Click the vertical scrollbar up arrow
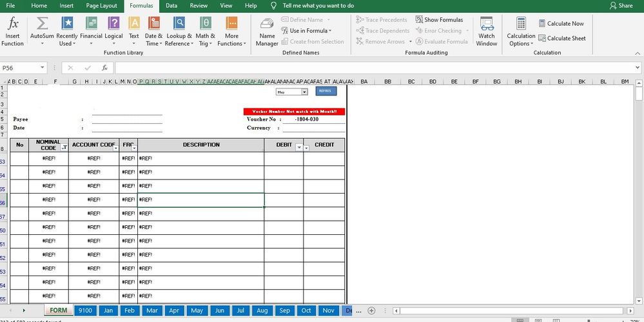The height and width of the screenshot is (322, 644). click(639, 83)
